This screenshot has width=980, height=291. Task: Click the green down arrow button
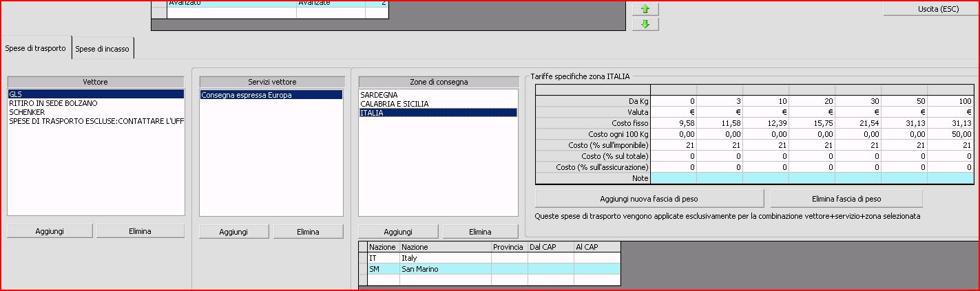645,25
